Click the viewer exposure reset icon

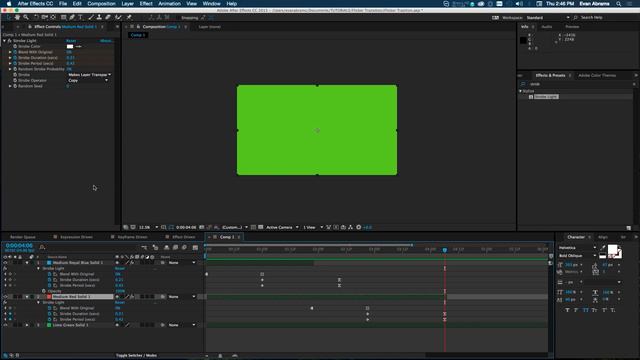[359, 227]
